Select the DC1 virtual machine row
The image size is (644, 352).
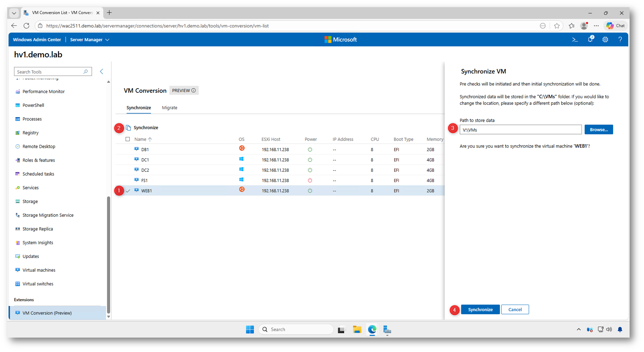(x=145, y=160)
